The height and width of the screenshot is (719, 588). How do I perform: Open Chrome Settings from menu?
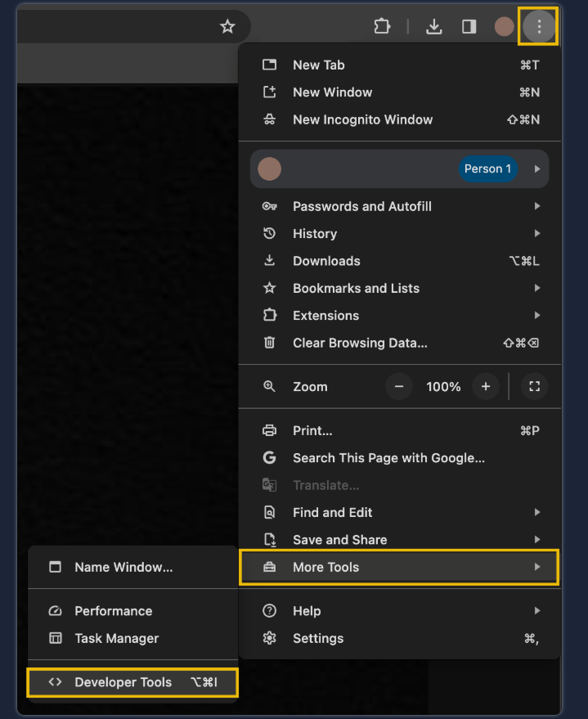pyautogui.click(x=318, y=638)
